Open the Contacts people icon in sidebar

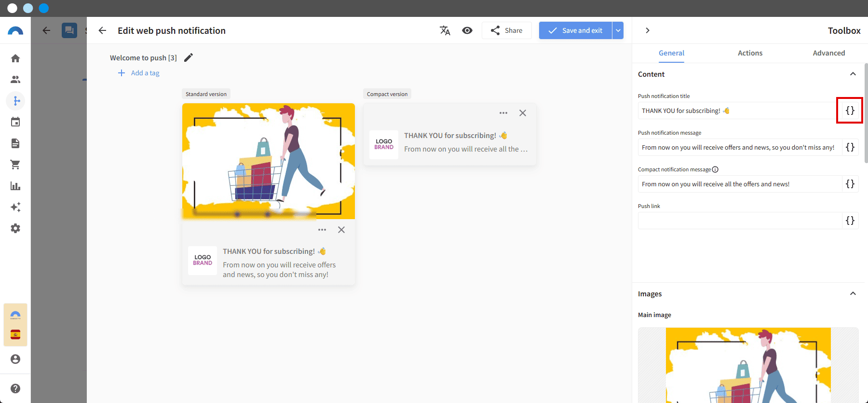coord(15,80)
